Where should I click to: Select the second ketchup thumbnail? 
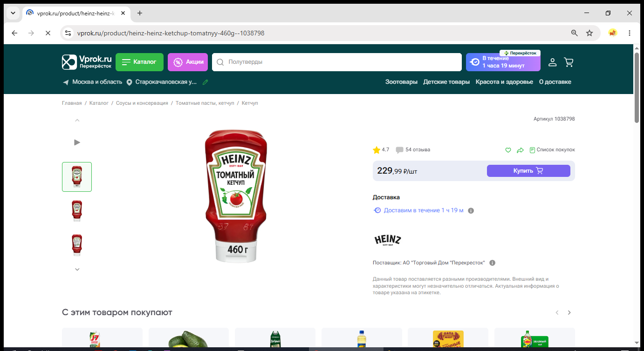77,211
